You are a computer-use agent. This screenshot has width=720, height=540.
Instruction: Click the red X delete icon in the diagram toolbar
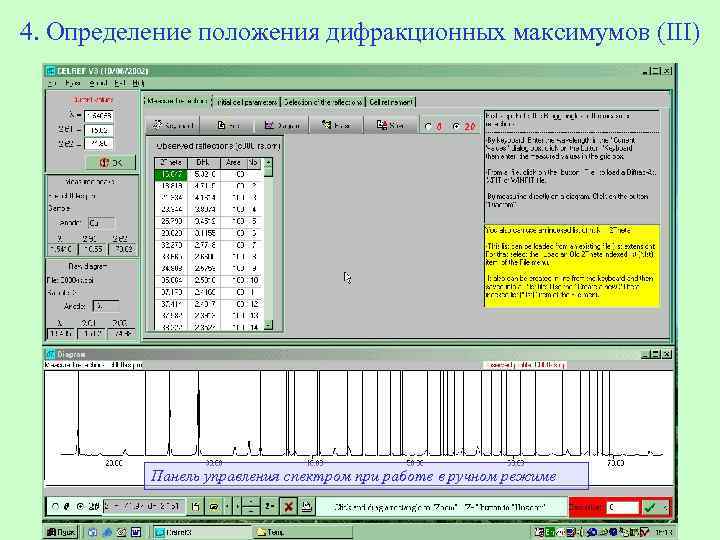click(x=288, y=507)
